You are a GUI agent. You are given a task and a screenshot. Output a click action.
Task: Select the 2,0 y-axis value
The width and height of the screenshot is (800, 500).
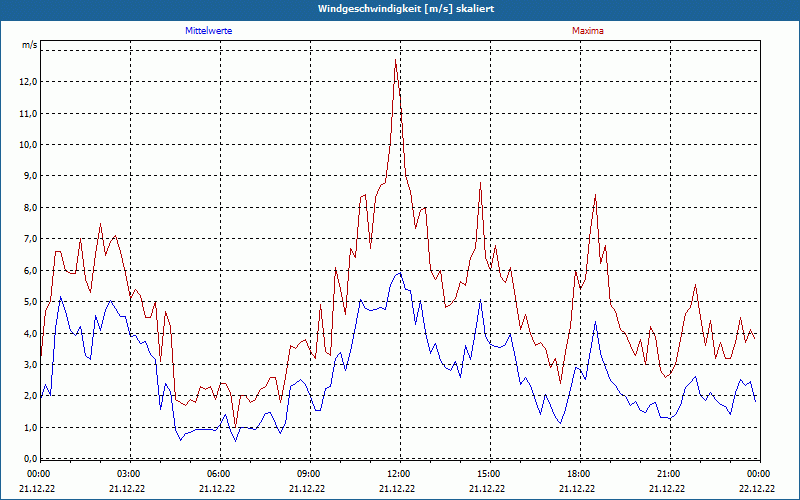(x=30, y=396)
